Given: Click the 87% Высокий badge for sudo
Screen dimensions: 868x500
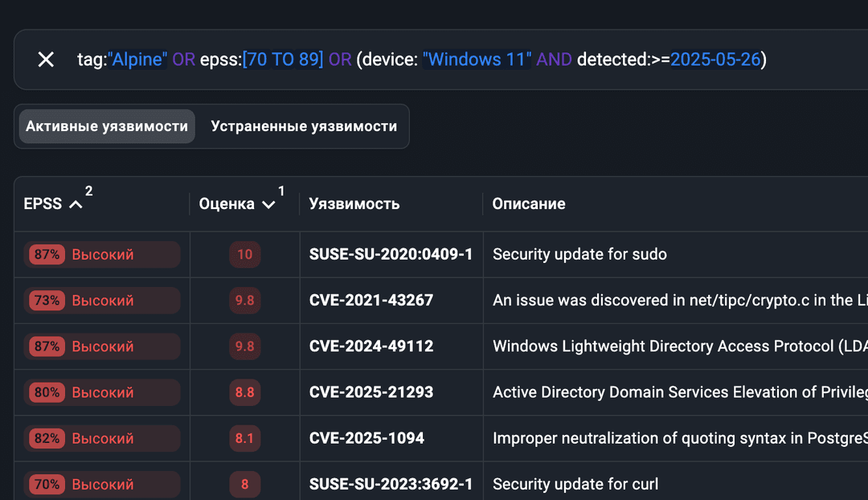Looking at the screenshot, I should [x=101, y=255].
